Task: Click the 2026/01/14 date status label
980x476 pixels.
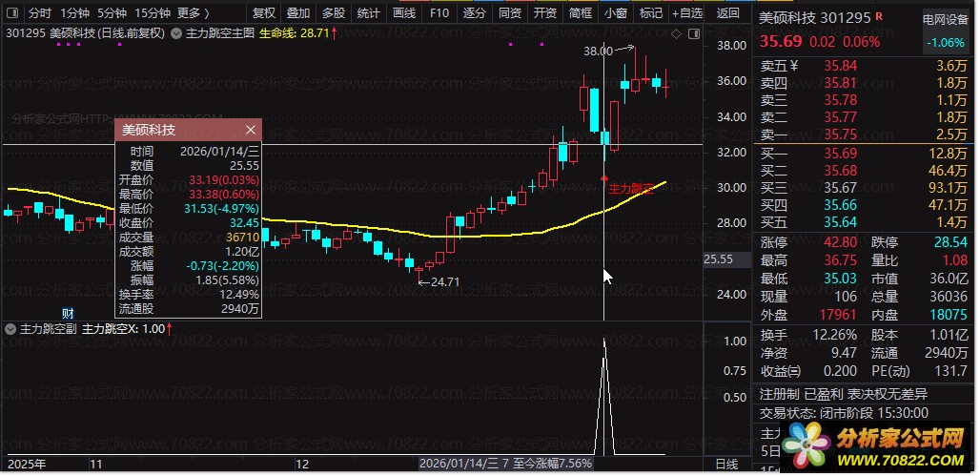Action: pyautogui.click(x=505, y=464)
